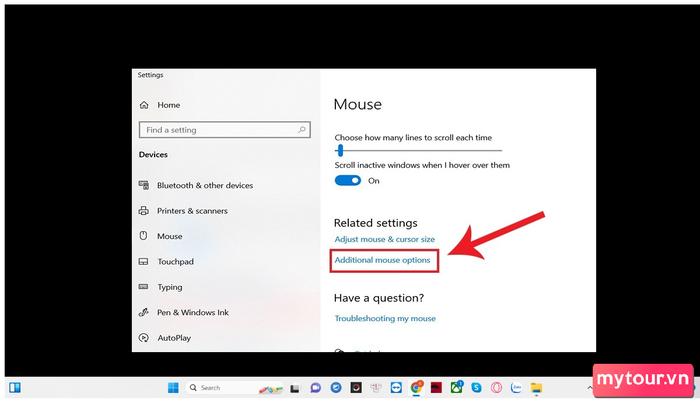This screenshot has width=700, height=405.
Task: Click the Bluetooth devices icon
Action: (x=144, y=185)
